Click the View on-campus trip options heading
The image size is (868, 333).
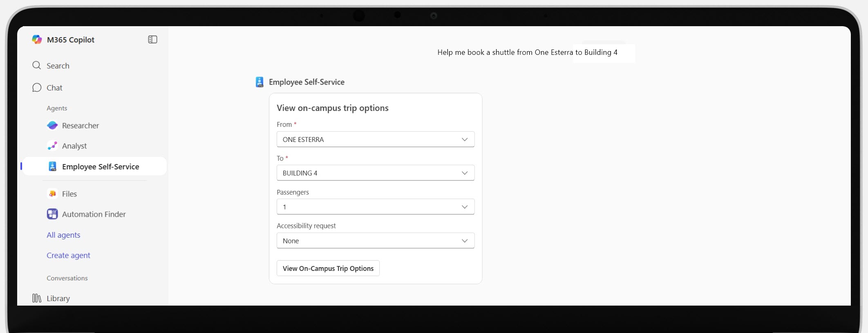coord(333,108)
